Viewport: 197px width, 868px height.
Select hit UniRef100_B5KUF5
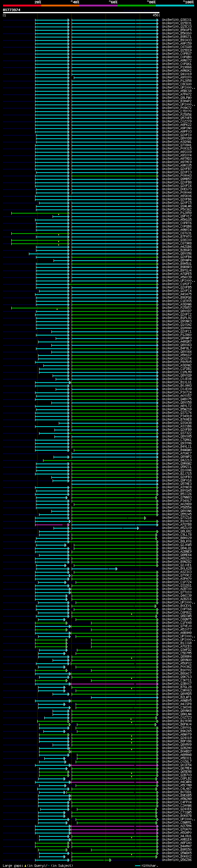[x=176, y=30]
